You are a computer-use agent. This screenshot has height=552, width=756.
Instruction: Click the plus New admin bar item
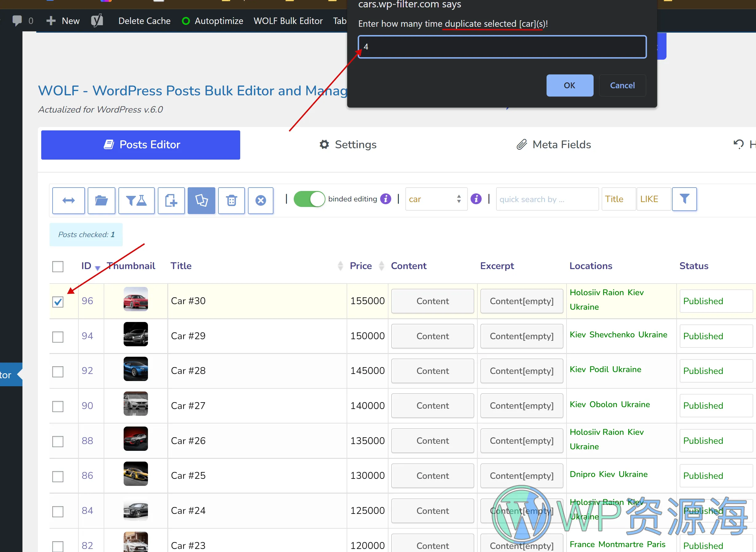tap(63, 21)
